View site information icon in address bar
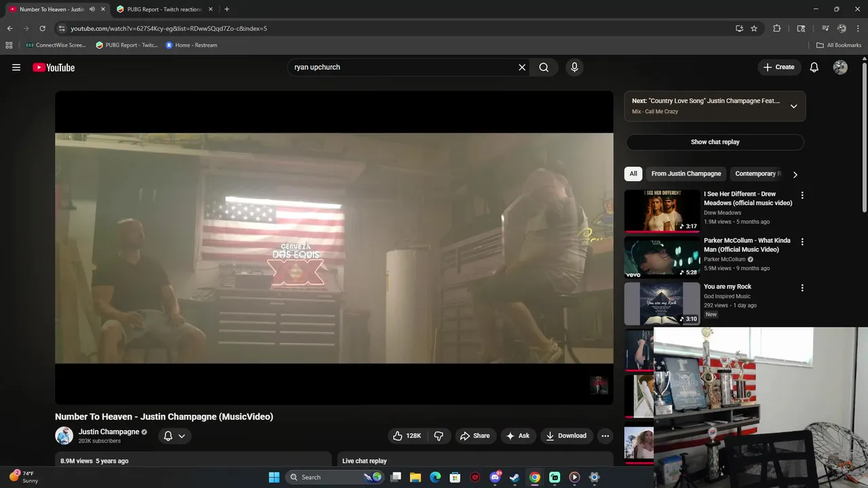This screenshot has width=868, height=488. (x=62, y=28)
